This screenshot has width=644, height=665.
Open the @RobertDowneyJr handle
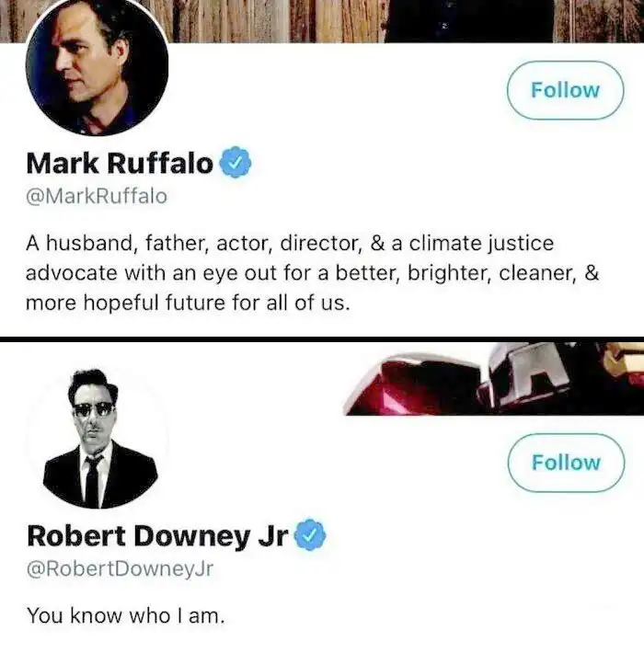120,568
